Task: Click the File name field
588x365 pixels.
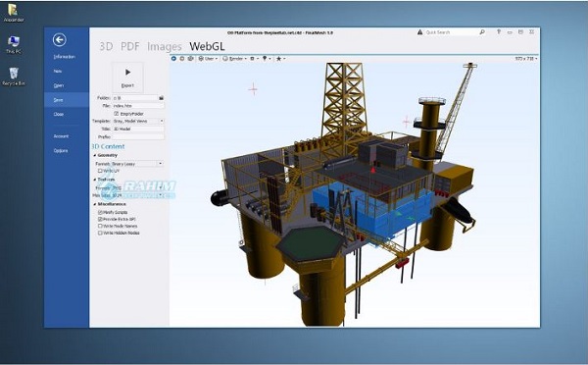Action: click(x=138, y=106)
